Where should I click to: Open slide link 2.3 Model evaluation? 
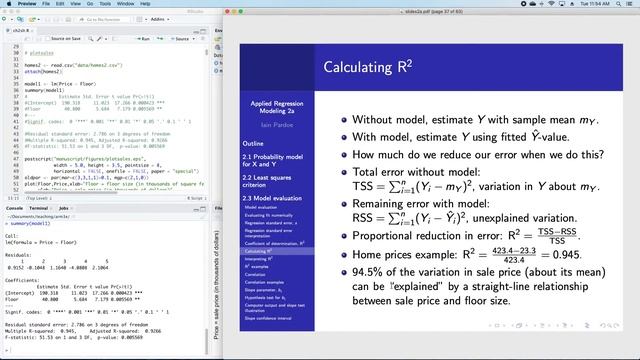272,198
